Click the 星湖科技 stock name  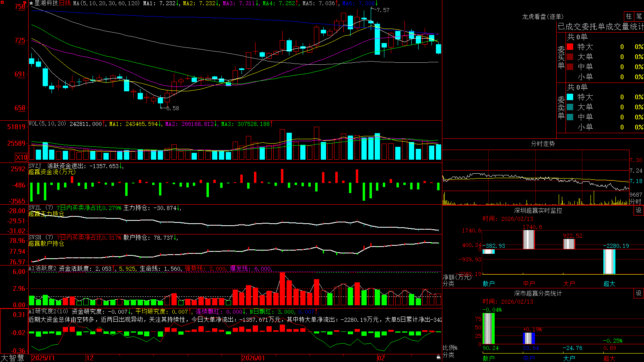[46, 3]
